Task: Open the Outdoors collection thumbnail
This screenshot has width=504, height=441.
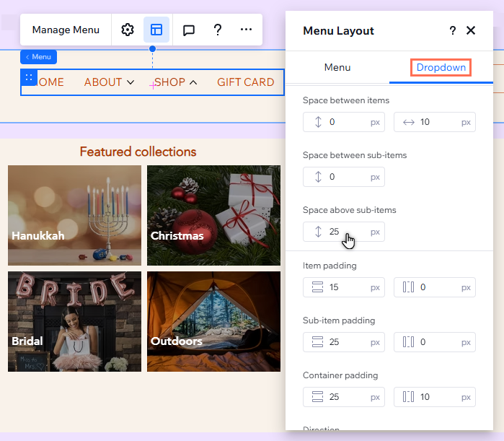Action: point(213,322)
